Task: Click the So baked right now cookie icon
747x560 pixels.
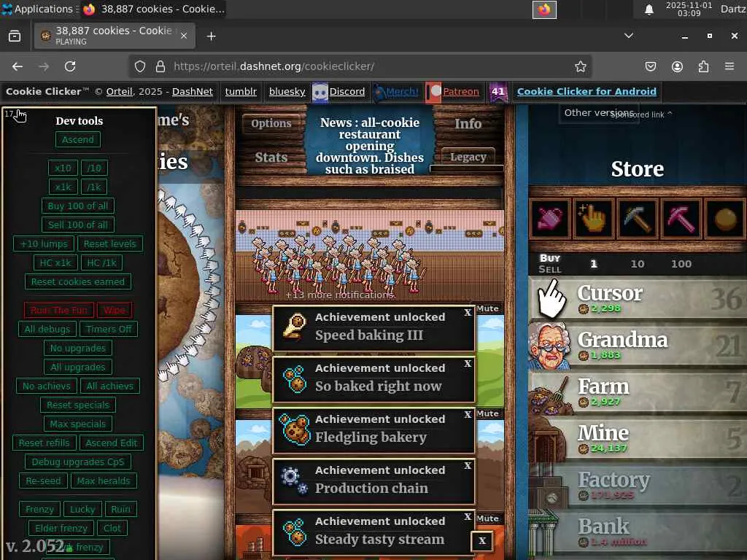Action: pos(295,378)
